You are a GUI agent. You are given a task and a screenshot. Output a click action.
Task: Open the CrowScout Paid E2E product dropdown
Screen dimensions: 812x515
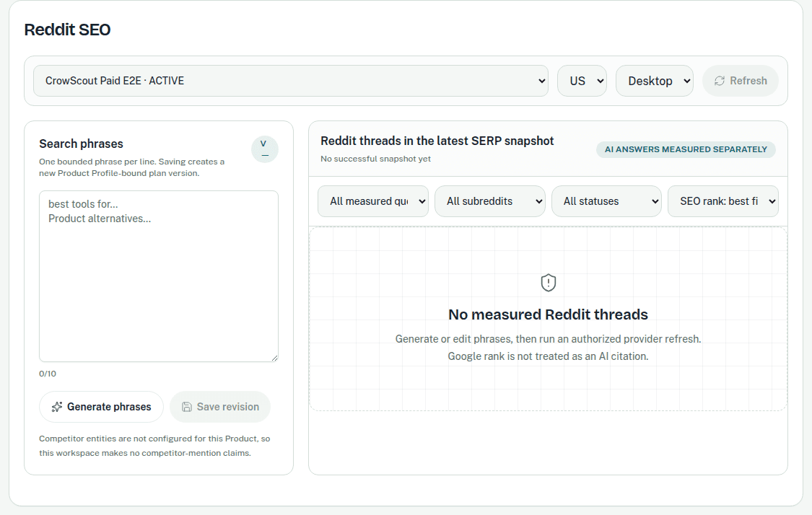pos(291,81)
